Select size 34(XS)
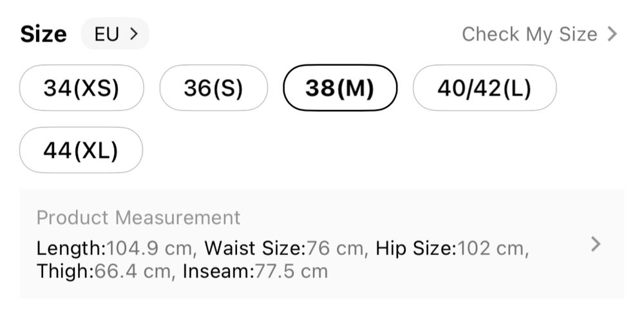The width and height of the screenshot is (644, 318). (82, 88)
